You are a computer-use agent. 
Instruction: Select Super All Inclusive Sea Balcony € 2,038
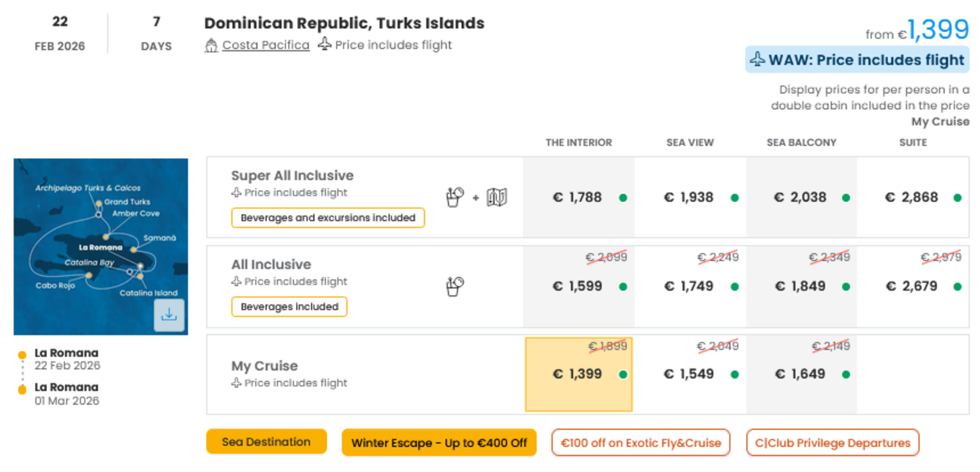801,197
